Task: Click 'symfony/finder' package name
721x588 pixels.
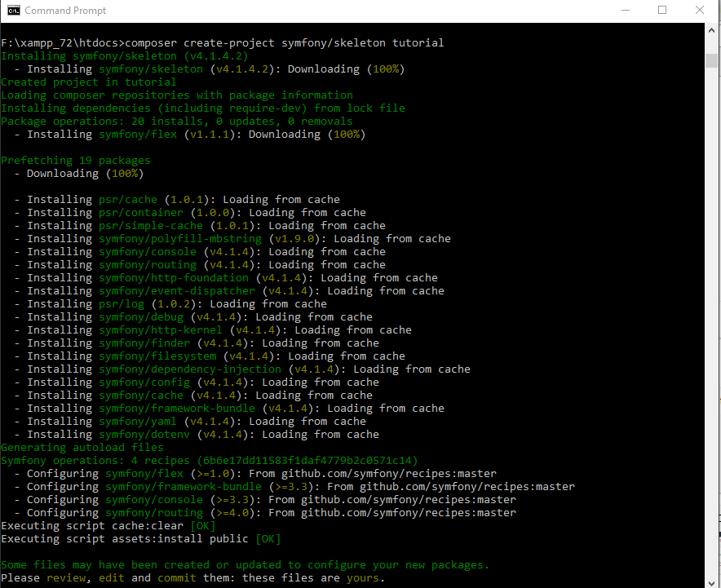Action: (144, 343)
